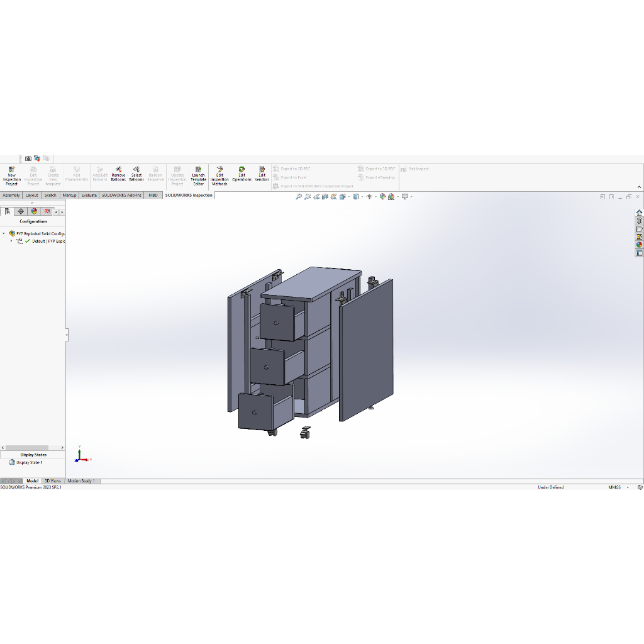Open Display Style dropdown arrow

point(362,197)
